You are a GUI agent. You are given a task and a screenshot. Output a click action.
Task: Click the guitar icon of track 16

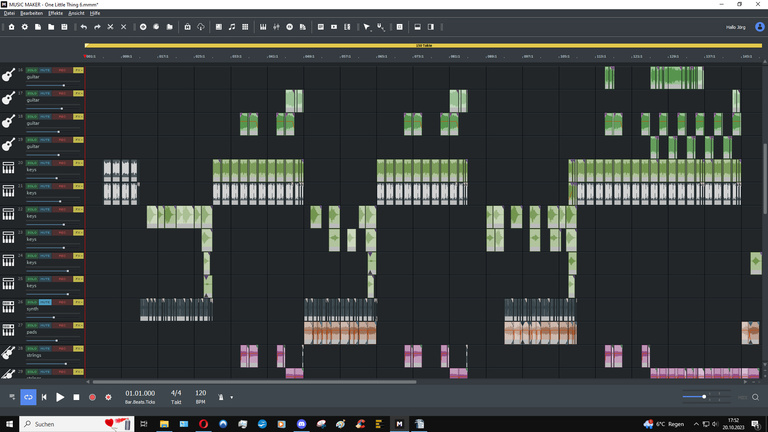pos(9,75)
